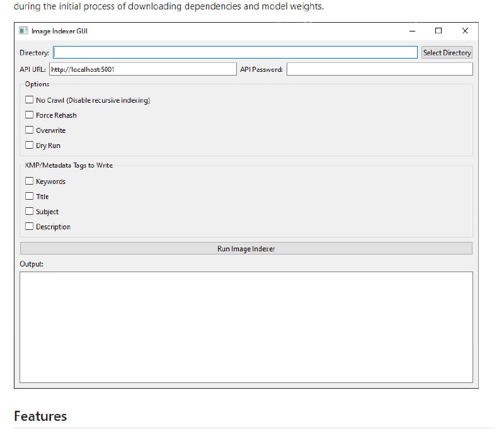Viewport: 504px width, 441px height.
Task: Click into the API URL text field
Action: point(142,69)
